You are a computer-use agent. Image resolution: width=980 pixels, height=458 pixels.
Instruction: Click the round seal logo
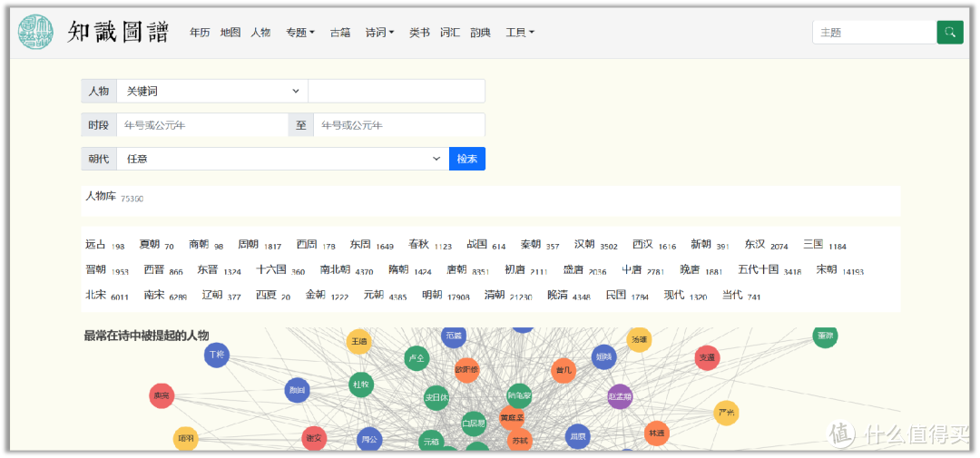click(36, 33)
